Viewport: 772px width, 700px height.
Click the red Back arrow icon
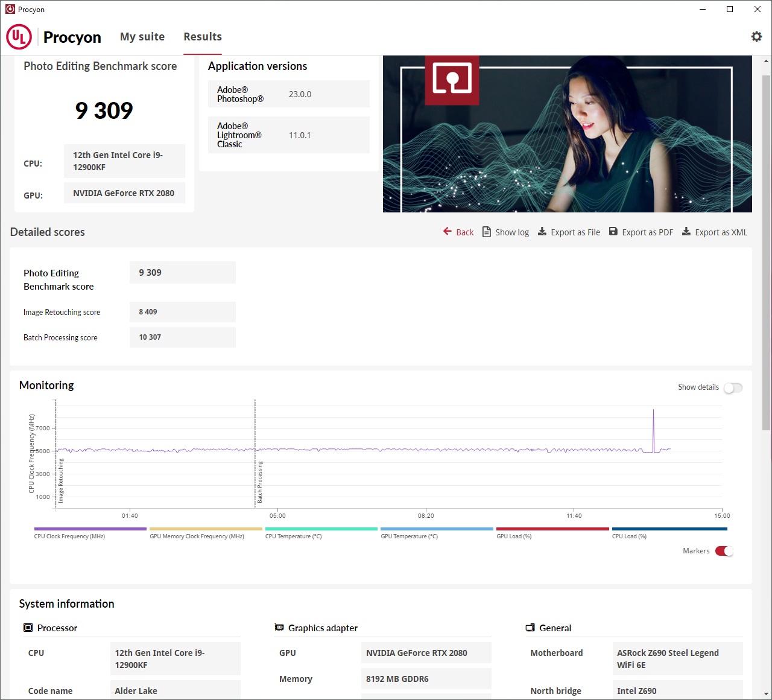point(448,231)
